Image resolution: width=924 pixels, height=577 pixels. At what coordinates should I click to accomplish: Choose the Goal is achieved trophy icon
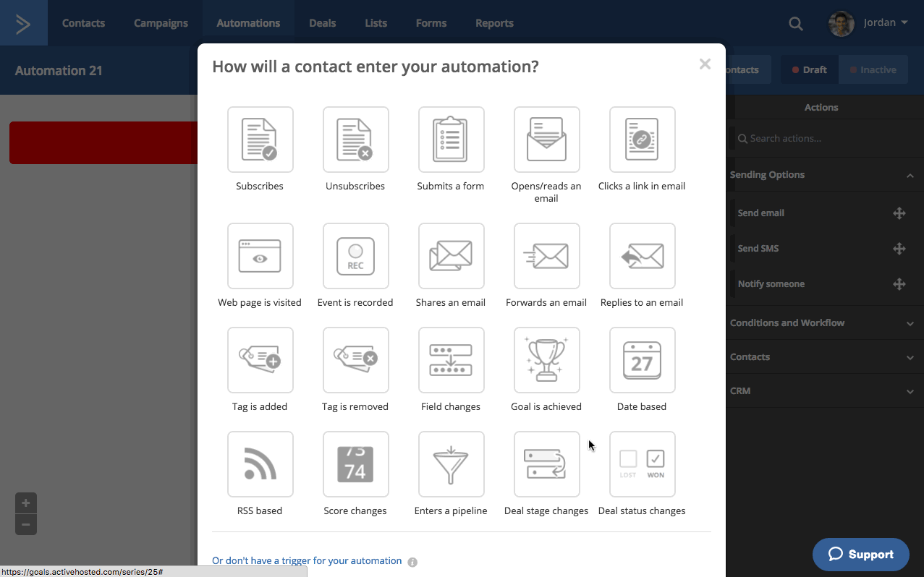pos(546,360)
